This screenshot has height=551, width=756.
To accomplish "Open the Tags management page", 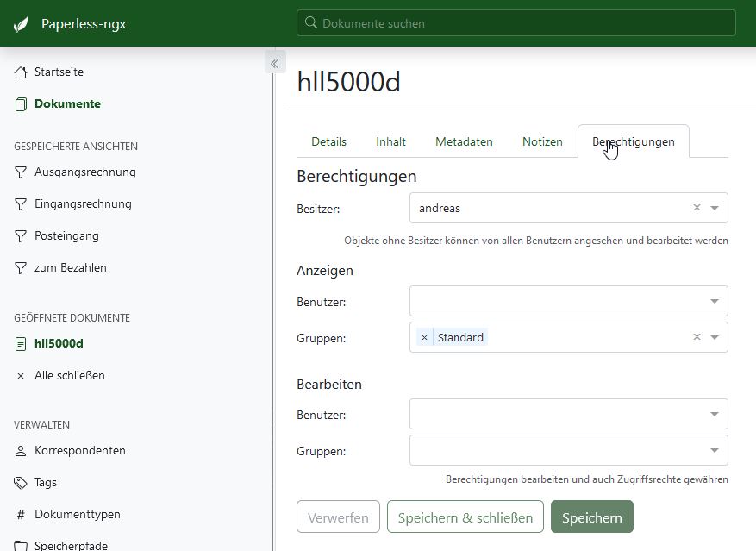I will tap(46, 483).
